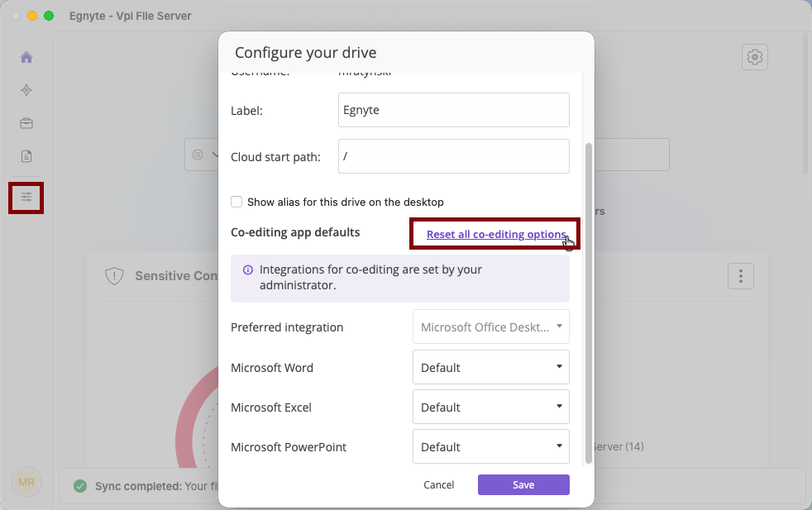Open the MR user avatar
This screenshot has height=510, width=812.
click(26, 482)
